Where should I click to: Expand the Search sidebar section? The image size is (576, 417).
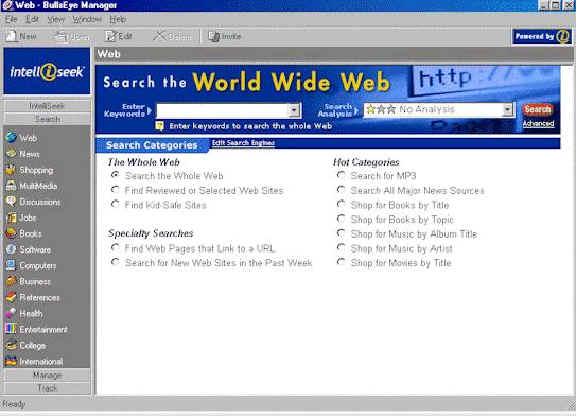click(x=47, y=119)
